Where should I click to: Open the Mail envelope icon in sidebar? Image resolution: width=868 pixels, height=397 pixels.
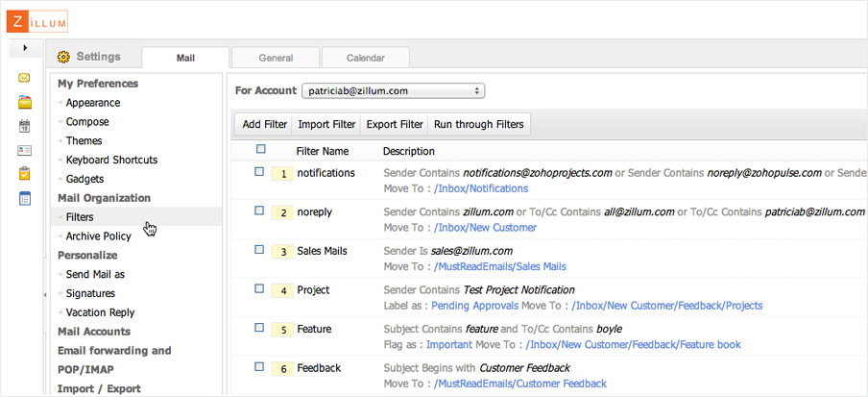(24, 78)
